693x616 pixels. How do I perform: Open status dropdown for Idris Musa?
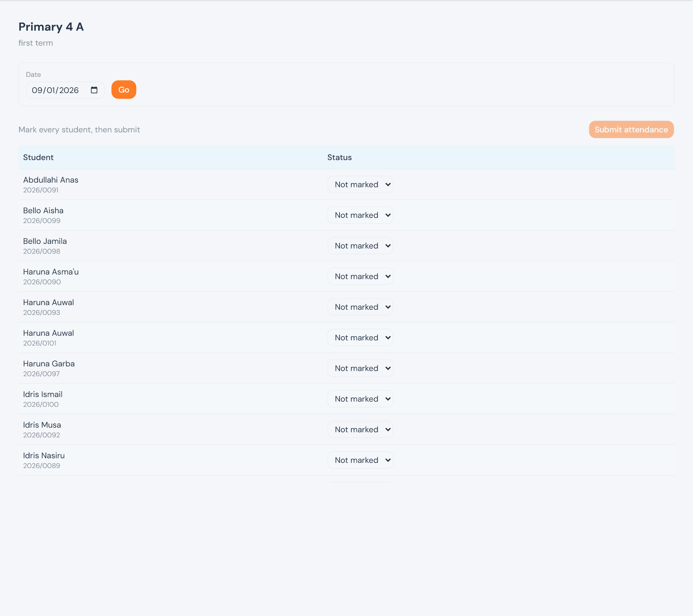click(360, 429)
